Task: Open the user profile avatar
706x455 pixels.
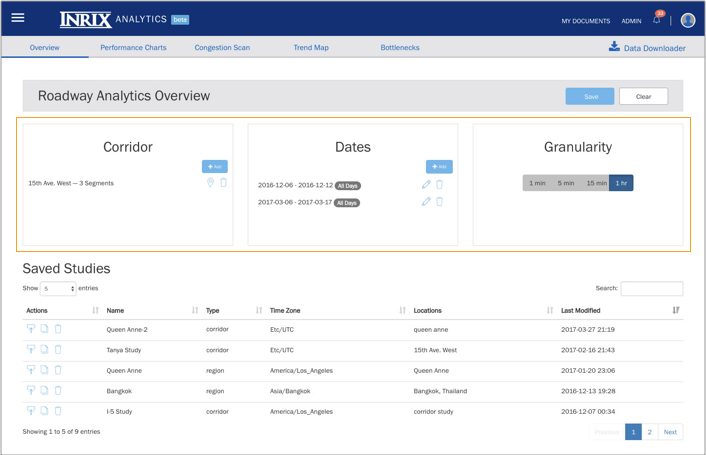Action: 688,20
